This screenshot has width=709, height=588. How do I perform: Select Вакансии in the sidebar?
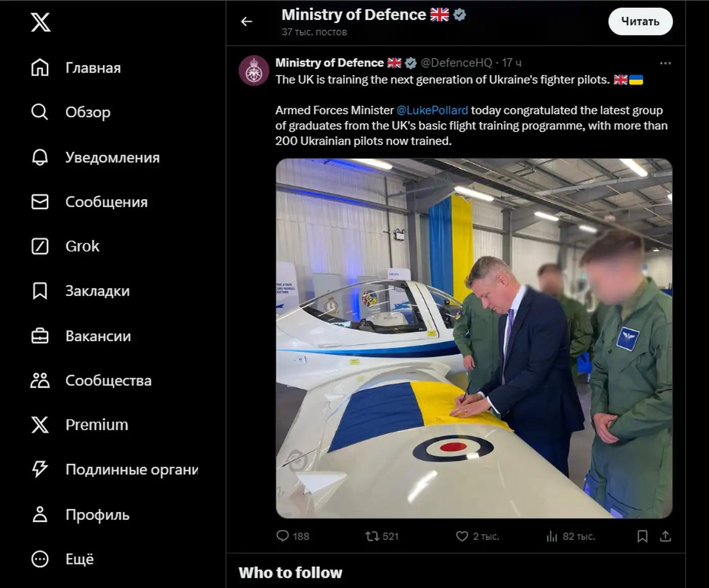point(40,335)
